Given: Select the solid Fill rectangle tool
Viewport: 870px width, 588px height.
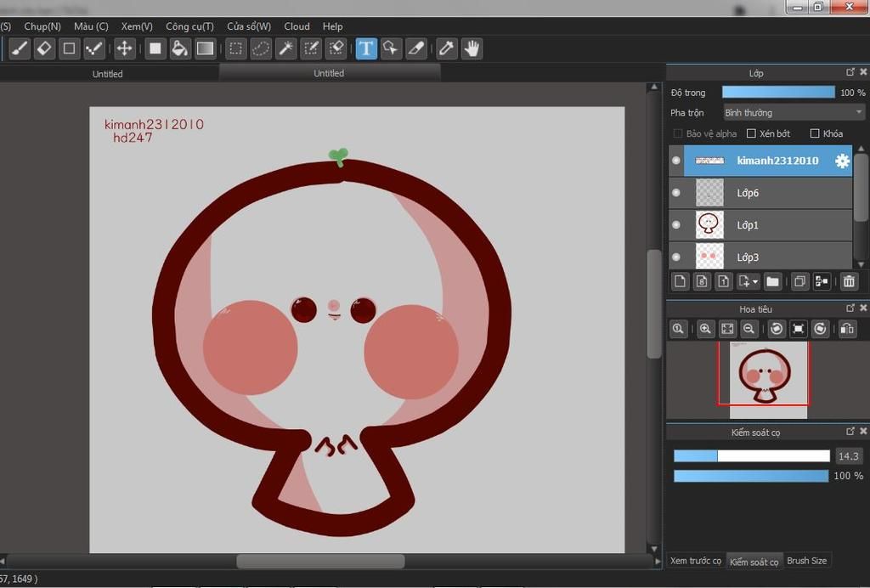Looking at the screenshot, I should 155,48.
